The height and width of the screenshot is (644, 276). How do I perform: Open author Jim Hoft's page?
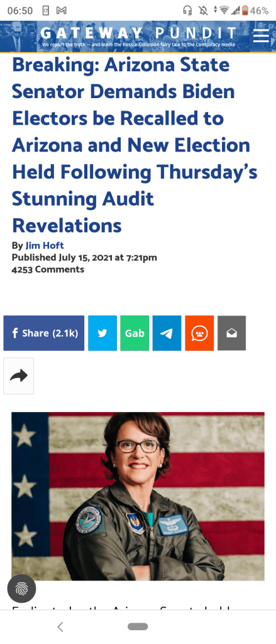pos(45,246)
